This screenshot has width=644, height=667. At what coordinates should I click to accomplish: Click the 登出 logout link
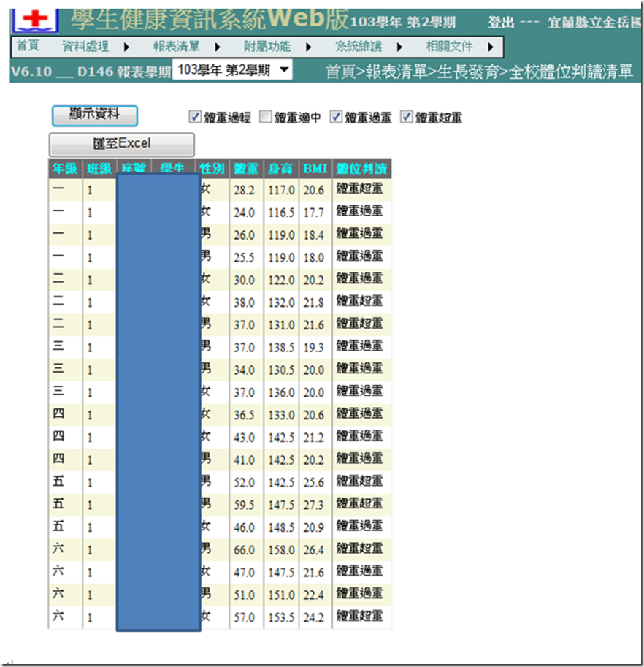[501, 23]
